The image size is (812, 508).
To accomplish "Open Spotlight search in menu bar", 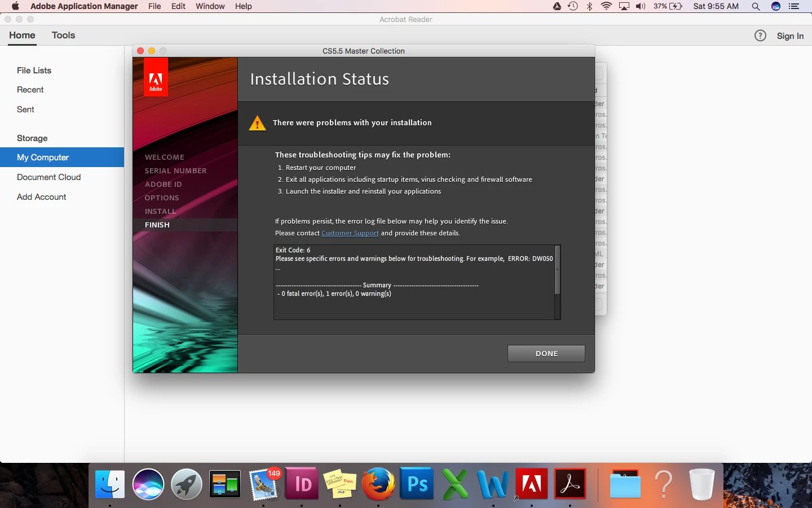I will tap(756, 6).
